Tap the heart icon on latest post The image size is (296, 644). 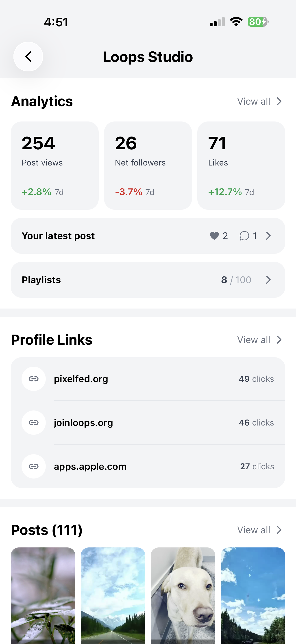214,236
